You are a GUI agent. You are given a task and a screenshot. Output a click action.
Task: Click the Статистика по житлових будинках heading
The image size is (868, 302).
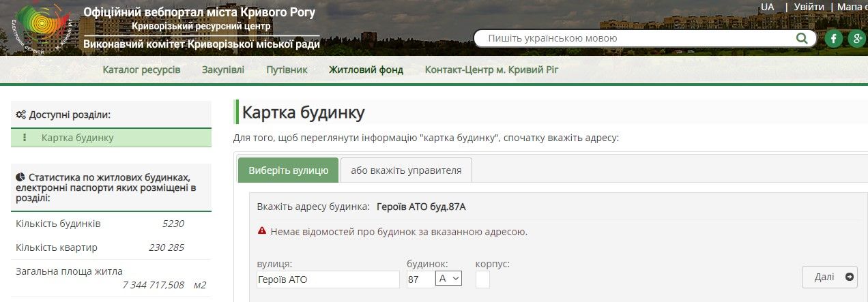tap(108, 187)
